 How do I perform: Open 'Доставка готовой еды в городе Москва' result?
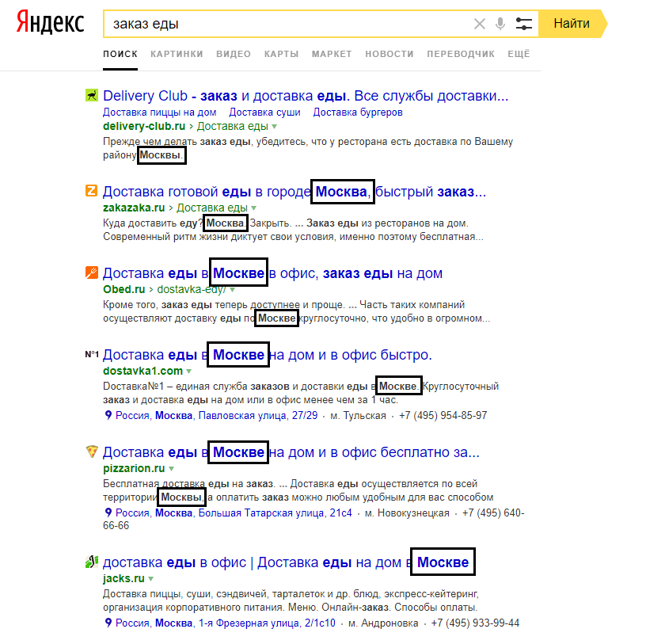click(x=294, y=192)
